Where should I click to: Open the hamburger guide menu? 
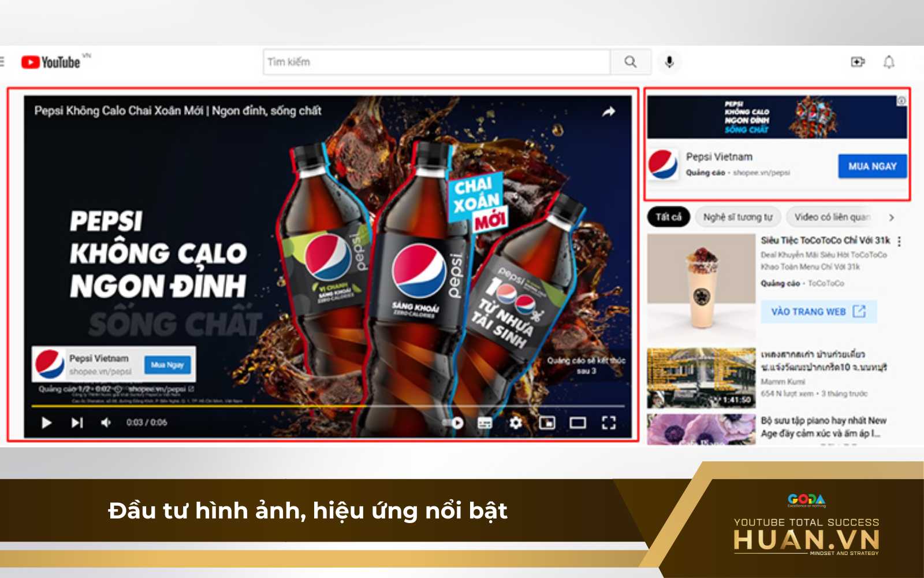[2, 62]
